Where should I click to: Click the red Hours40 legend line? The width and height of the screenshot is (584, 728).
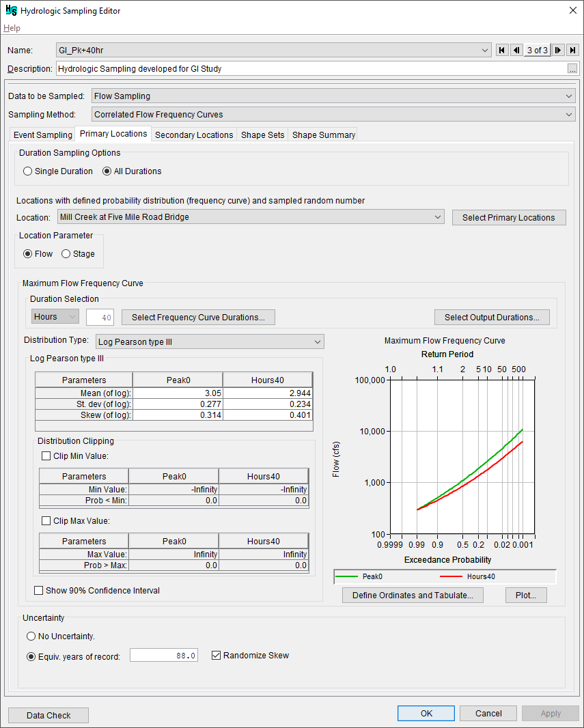coord(452,576)
